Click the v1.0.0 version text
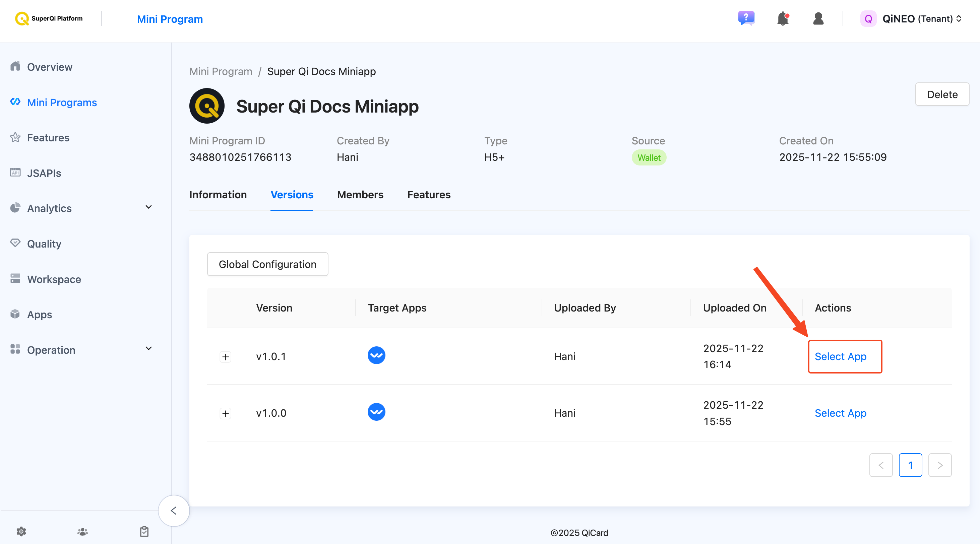Viewport: 980px width, 544px height. pos(271,413)
